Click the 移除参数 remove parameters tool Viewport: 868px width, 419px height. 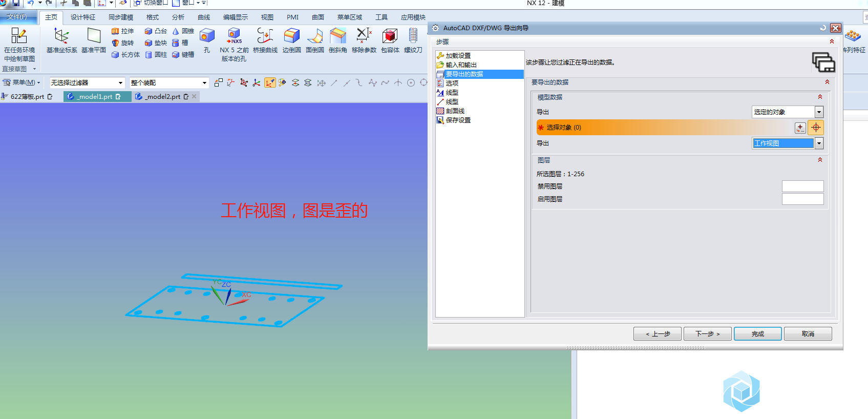point(364,41)
